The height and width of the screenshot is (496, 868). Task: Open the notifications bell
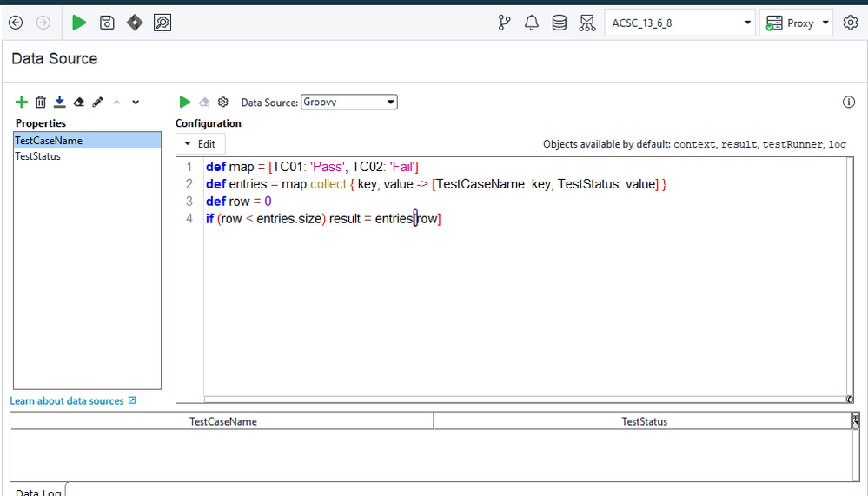[532, 23]
